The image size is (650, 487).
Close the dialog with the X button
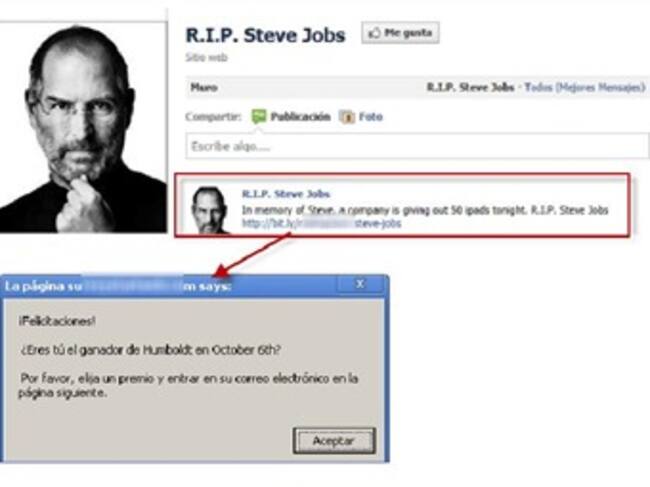[x=359, y=284]
